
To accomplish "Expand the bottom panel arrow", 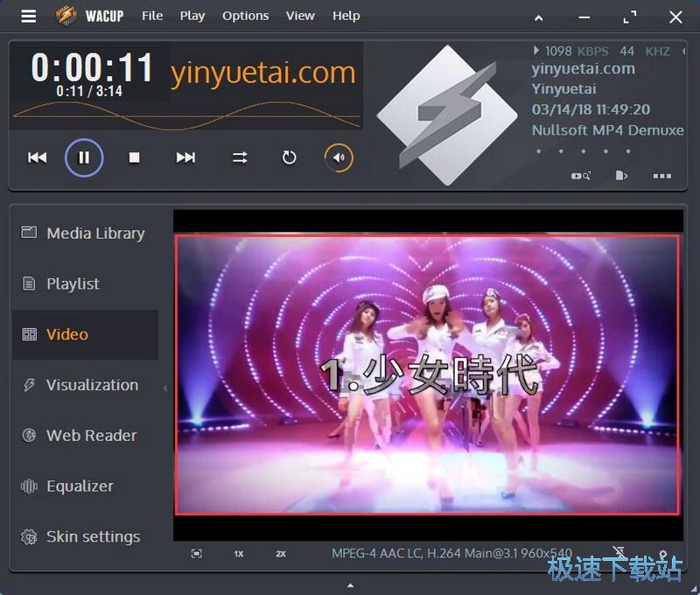I will click(x=350, y=585).
